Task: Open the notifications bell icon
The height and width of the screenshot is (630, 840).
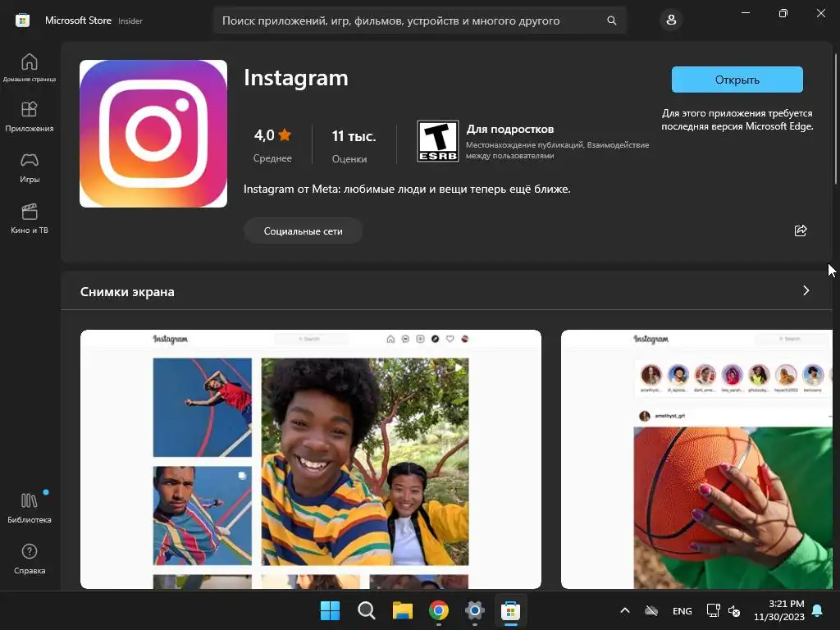Action: [818, 610]
